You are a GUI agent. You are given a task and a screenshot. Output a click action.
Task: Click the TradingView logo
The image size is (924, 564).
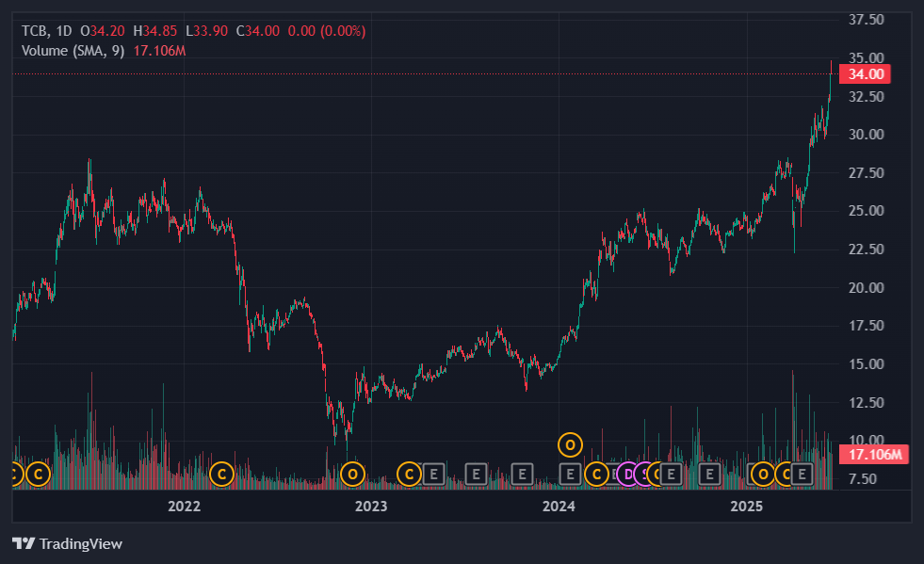(x=67, y=543)
